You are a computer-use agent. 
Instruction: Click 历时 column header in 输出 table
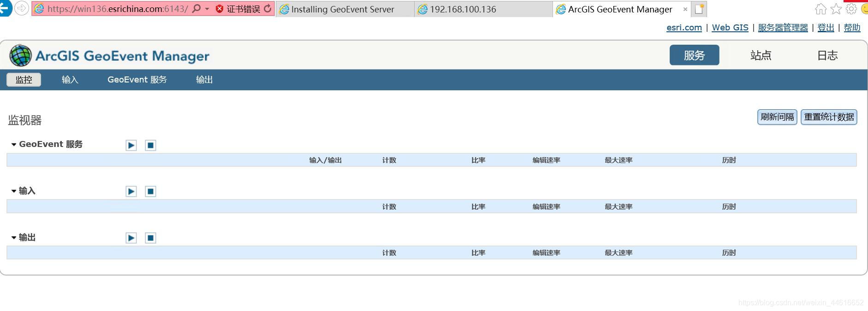click(729, 253)
